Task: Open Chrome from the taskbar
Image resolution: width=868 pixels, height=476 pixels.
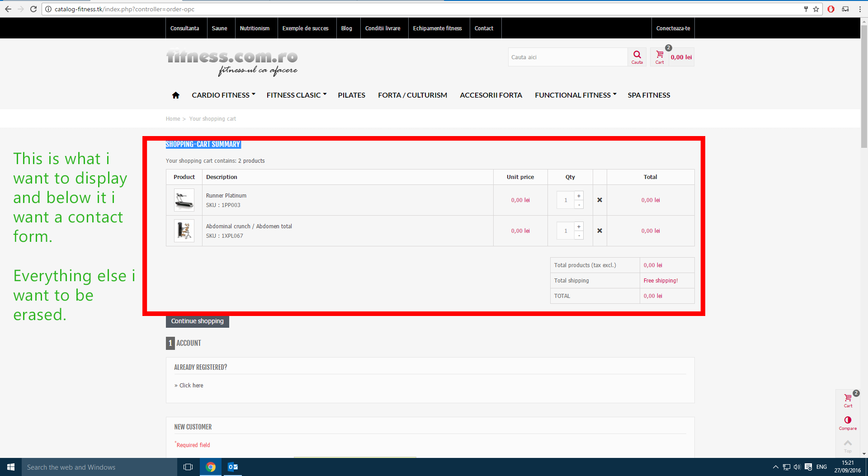Action: (x=211, y=467)
